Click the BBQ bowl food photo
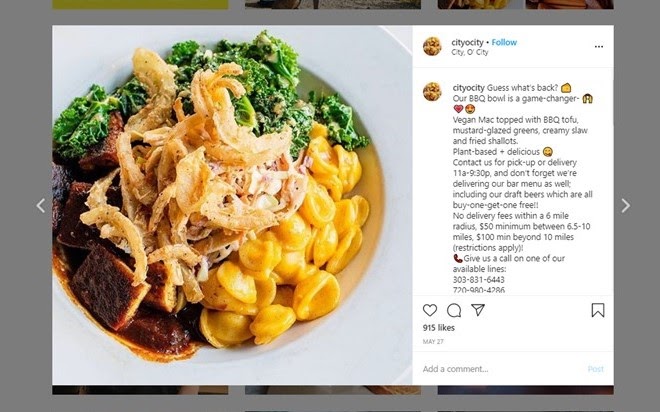Image resolution: width=660 pixels, height=412 pixels. [x=232, y=205]
